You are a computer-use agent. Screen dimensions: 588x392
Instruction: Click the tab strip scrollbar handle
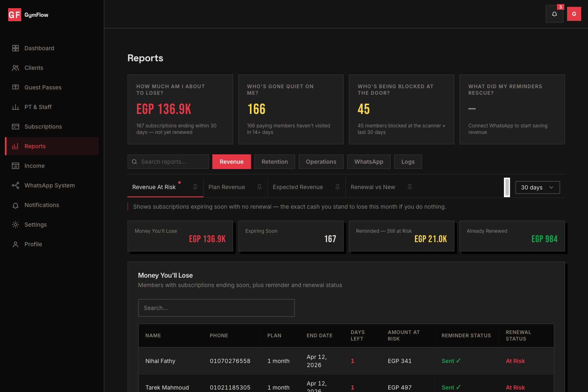coord(507,187)
